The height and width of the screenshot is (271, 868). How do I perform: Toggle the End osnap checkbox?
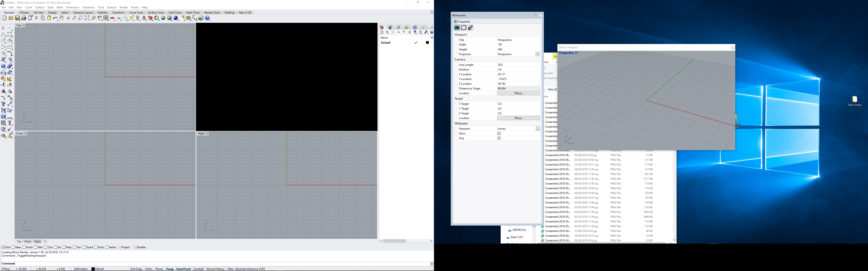click(x=3, y=247)
